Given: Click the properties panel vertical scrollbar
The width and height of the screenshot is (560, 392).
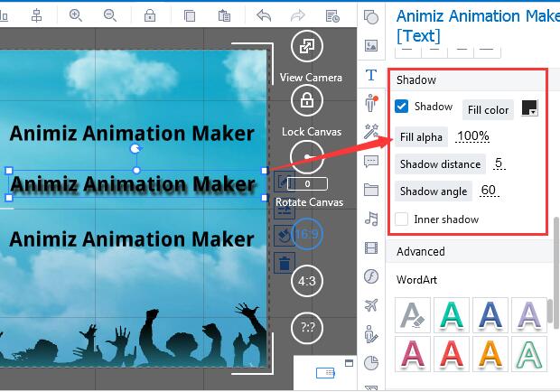Looking at the screenshot, I should coord(556,273).
